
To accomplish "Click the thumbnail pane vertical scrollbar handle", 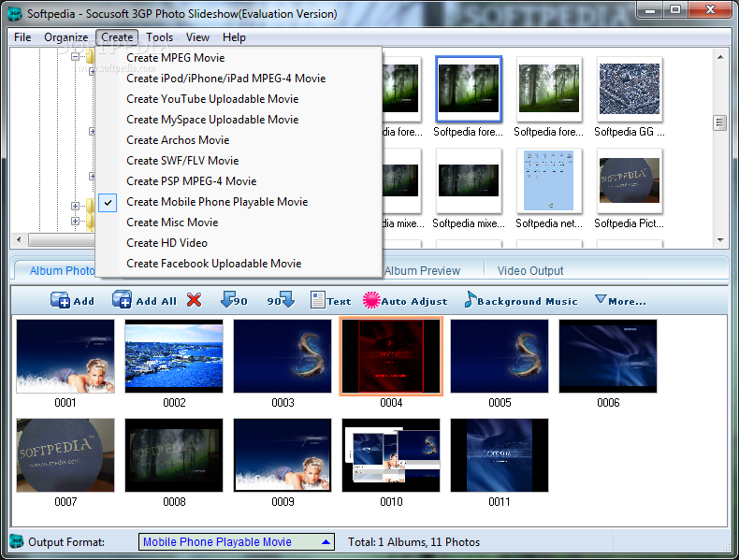I will (x=719, y=123).
